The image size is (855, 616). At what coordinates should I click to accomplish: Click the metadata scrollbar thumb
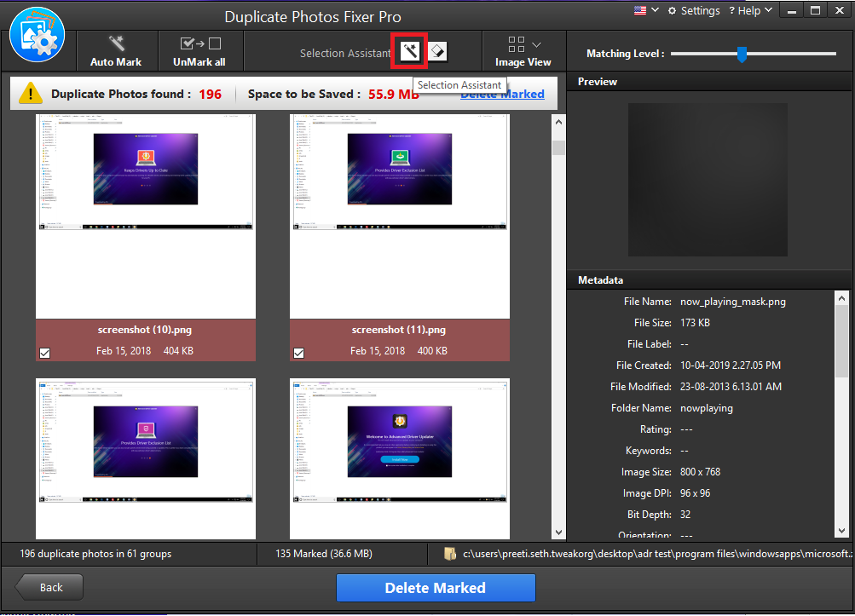(841, 342)
